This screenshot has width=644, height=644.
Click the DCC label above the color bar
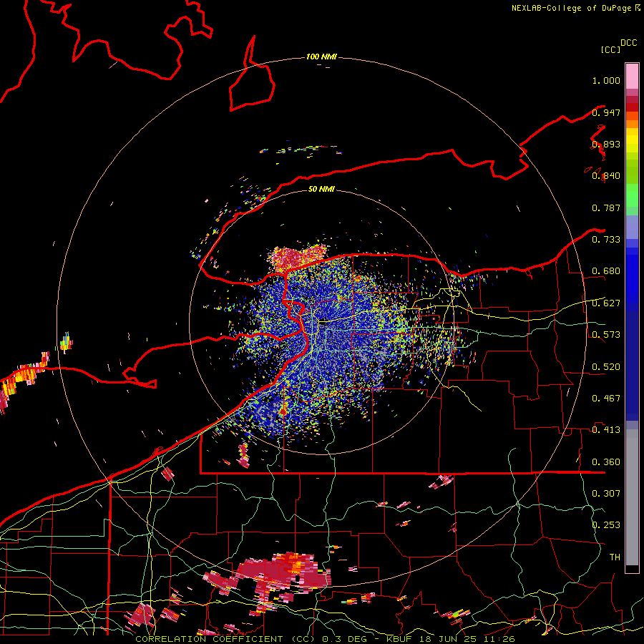pyautogui.click(x=629, y=43)
